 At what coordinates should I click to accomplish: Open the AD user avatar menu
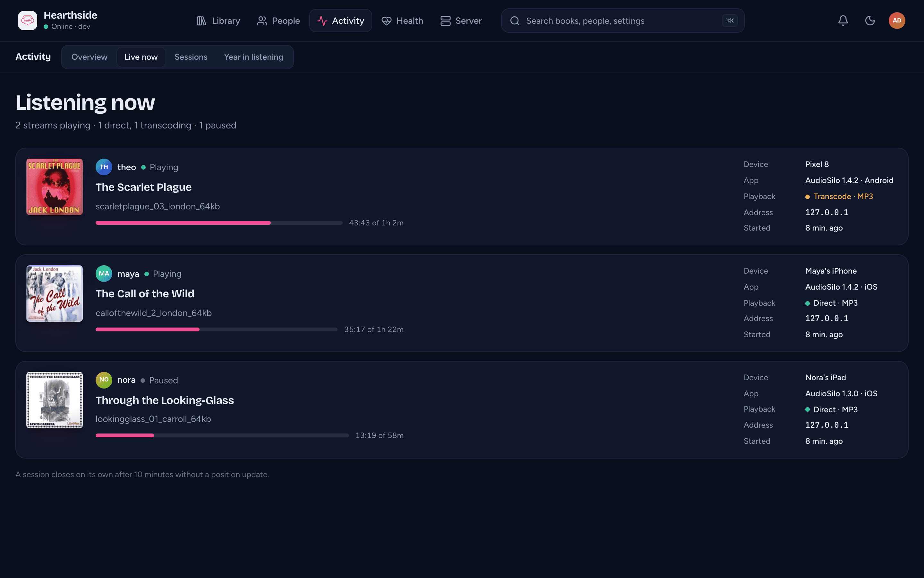click(897, 21)
